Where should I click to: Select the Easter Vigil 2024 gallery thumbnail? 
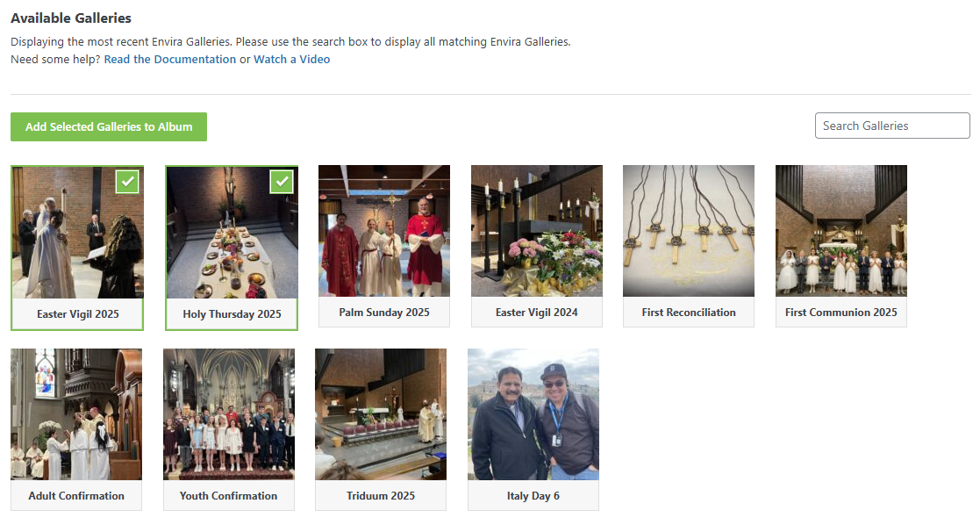pyautogui.click(x=537, y=231)
